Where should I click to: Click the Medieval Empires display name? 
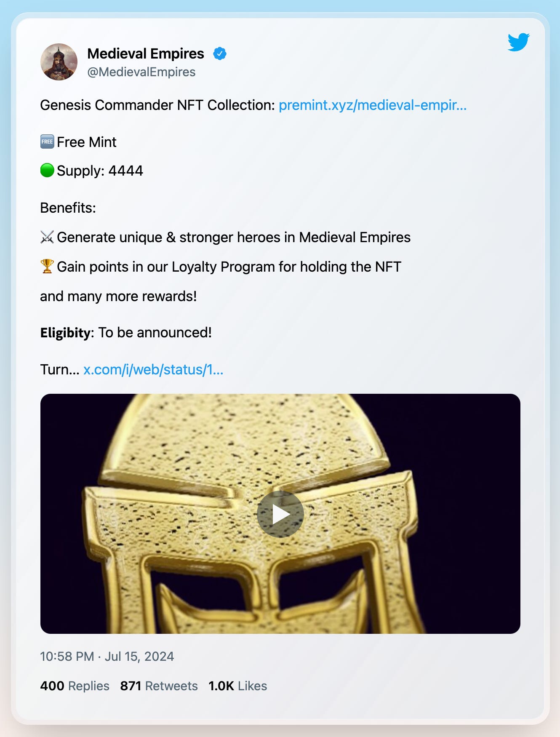146,54
